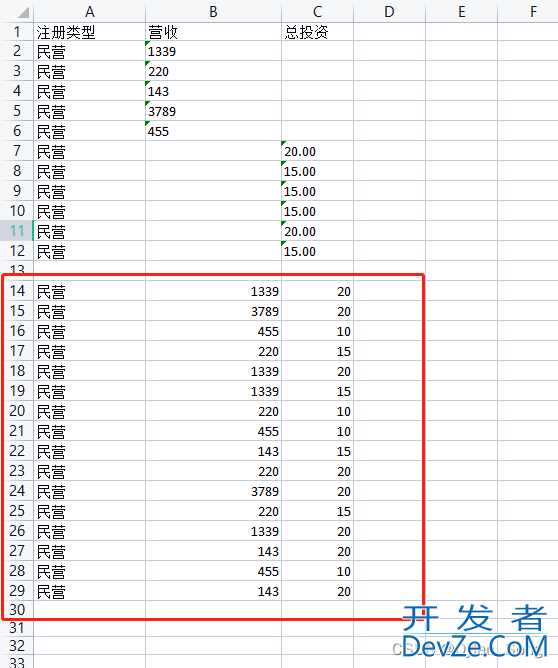Select cell C12 containing 15.00
558x668 pixels.
click(317, 251)
